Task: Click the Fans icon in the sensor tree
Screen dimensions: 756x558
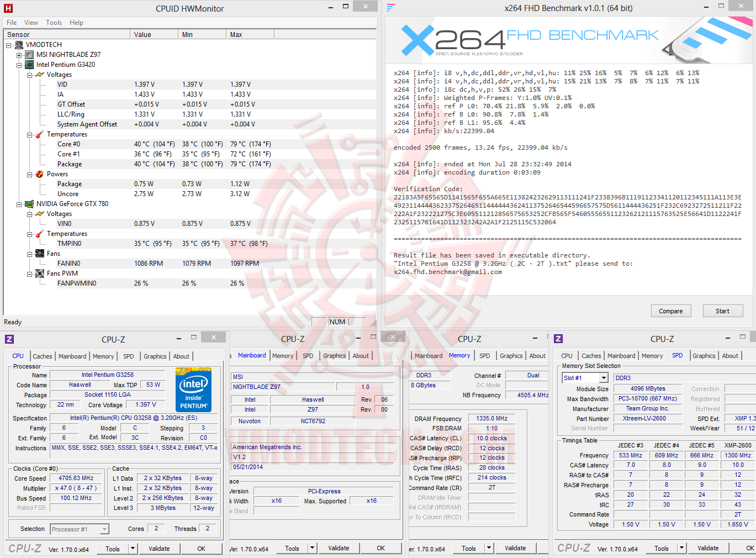Action: tap(40, 254)
